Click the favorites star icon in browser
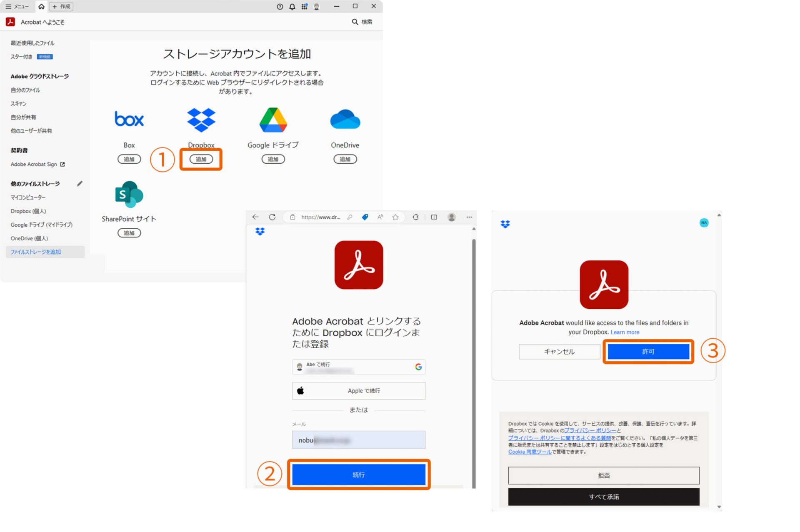 395,217
